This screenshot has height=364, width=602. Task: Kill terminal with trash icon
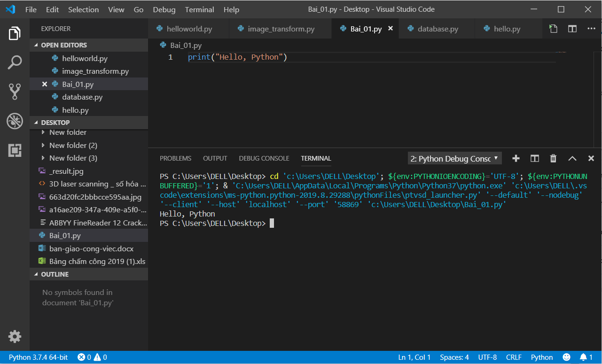pyautogui.click(x=553, y=158)
